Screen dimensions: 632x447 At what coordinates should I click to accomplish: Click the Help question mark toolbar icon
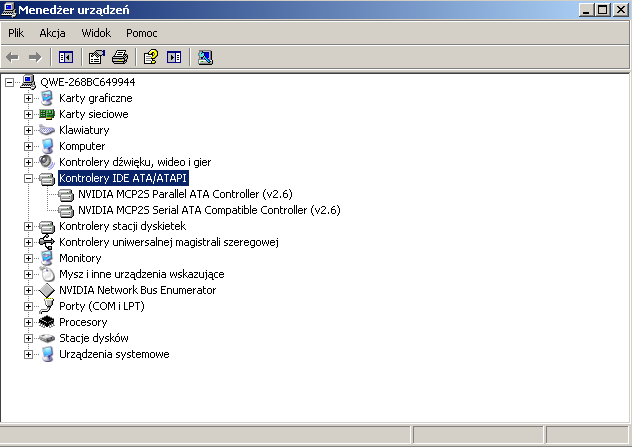pos(151,57)
